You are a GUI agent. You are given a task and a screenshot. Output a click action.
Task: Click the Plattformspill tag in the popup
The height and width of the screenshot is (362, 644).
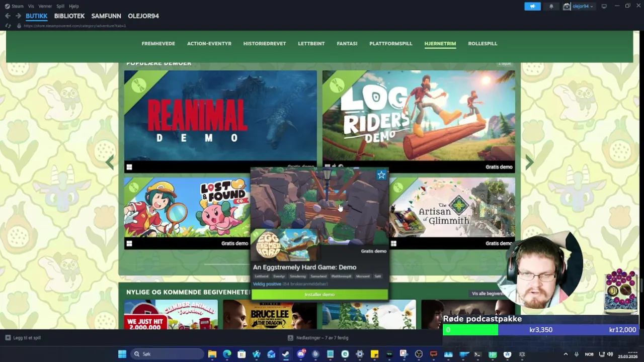tap(341, 276)
